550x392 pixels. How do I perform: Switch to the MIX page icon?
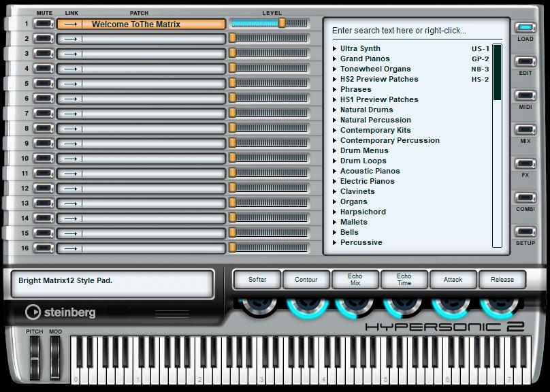point(525,130)
